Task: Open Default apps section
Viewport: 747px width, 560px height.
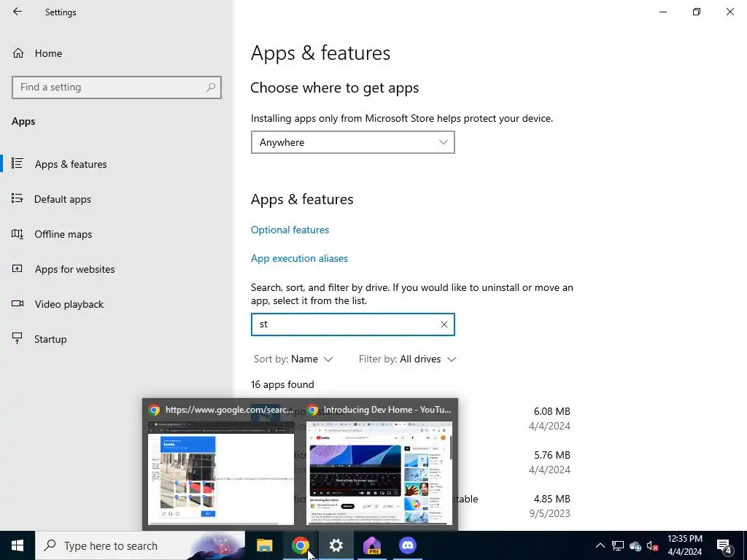Action: click(63, 199)
